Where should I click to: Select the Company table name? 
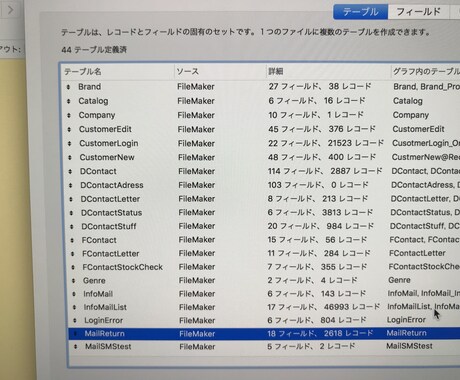click(97, 115)
